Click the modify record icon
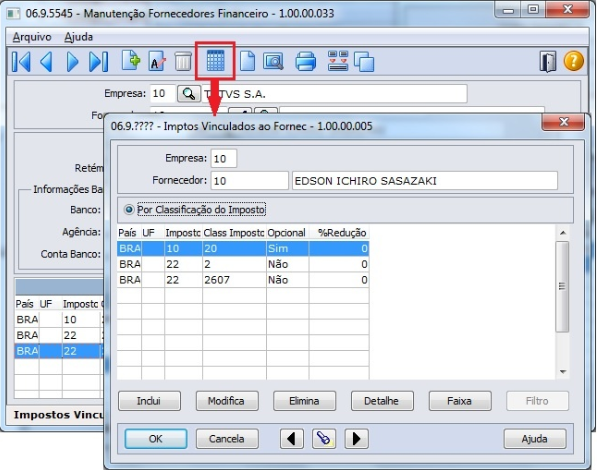 (x=157, y=61)
